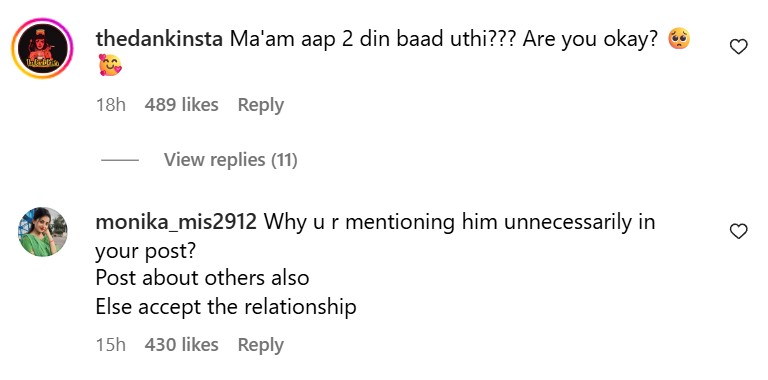Show who liked via 430 likes
This screenshot has height=380, width=768.
(x=181, y=345)
